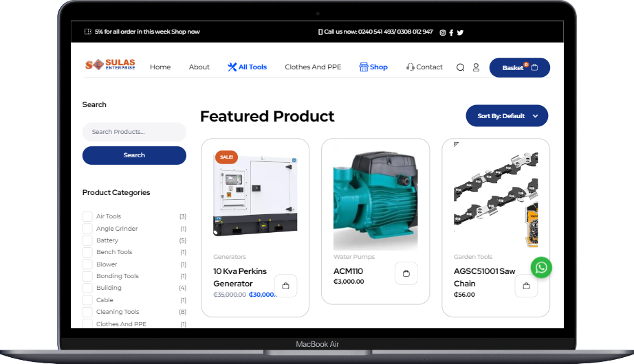
Task: Go to the Home menu item
Action: coord(160,67)
